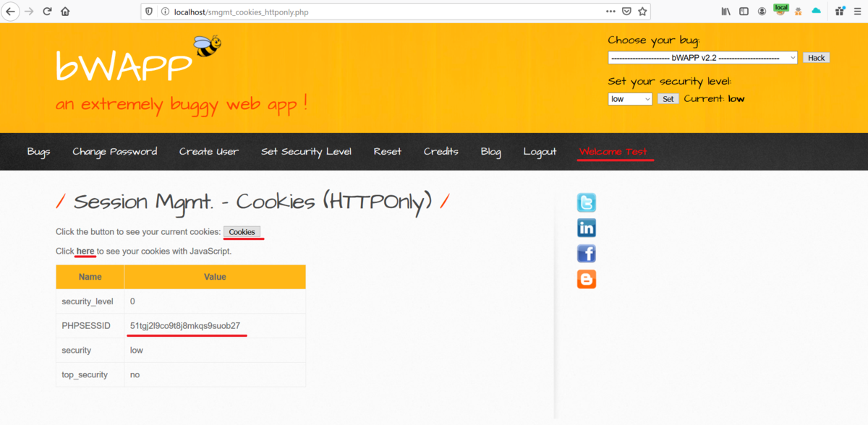Visit the Blog nav link
The width and height of the screenshot is (868, 425).
[x=490, y=152]
